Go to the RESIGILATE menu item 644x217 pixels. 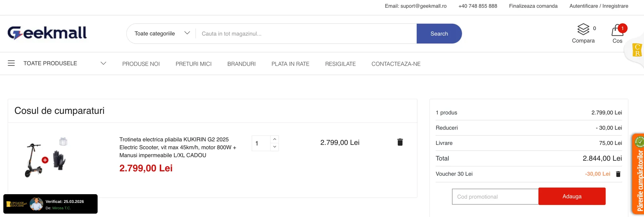tap(340, 64)
